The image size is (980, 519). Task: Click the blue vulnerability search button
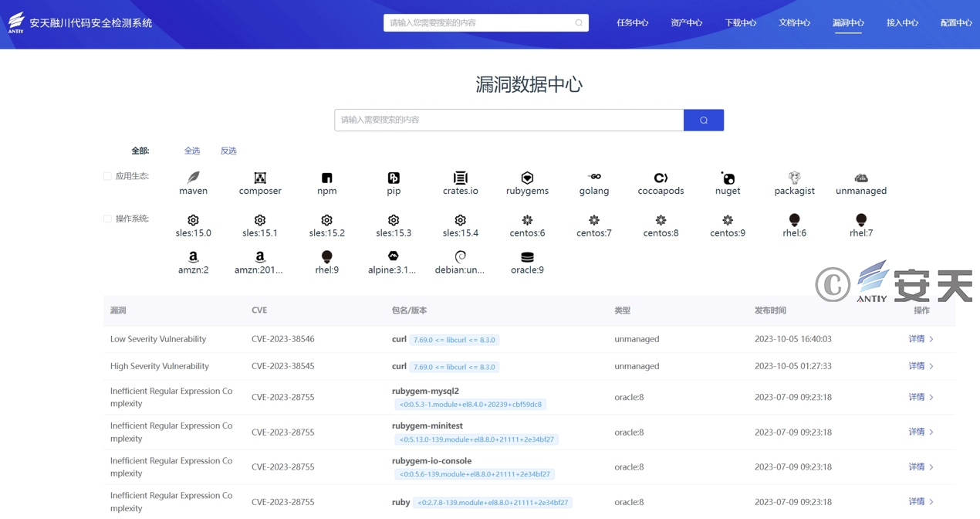click(704, 120)
